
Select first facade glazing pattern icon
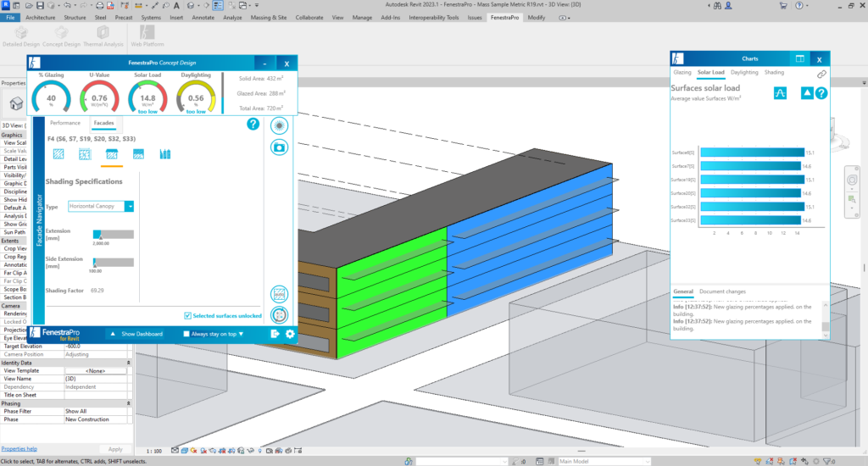point(58,154)
